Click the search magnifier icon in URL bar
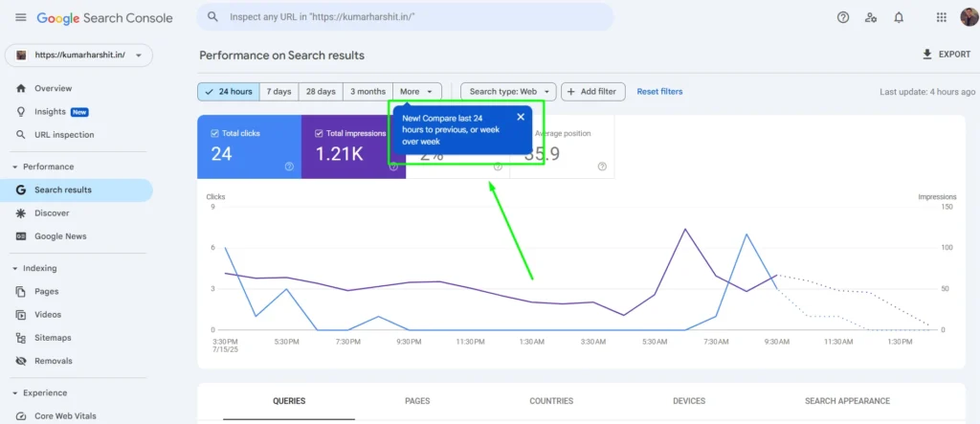This screenshot has width=980, height=424. 213,17
